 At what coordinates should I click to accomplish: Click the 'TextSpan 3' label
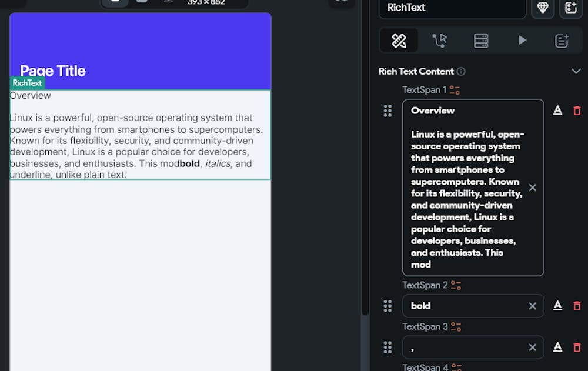pos(425,327)
